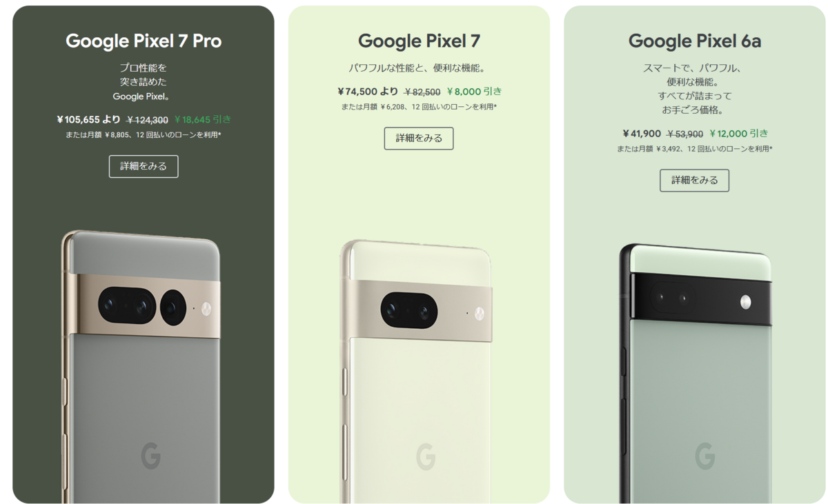828x504 pixels.
Task: Click the G logo on Pixel 7
Action: coord(426,456)
